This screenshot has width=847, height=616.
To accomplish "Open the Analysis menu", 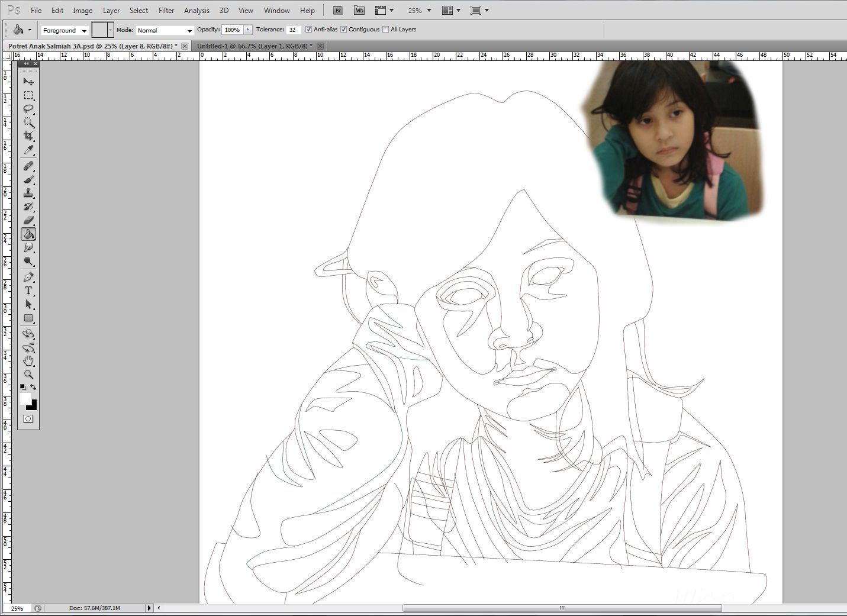I will [x=197, y=10].
